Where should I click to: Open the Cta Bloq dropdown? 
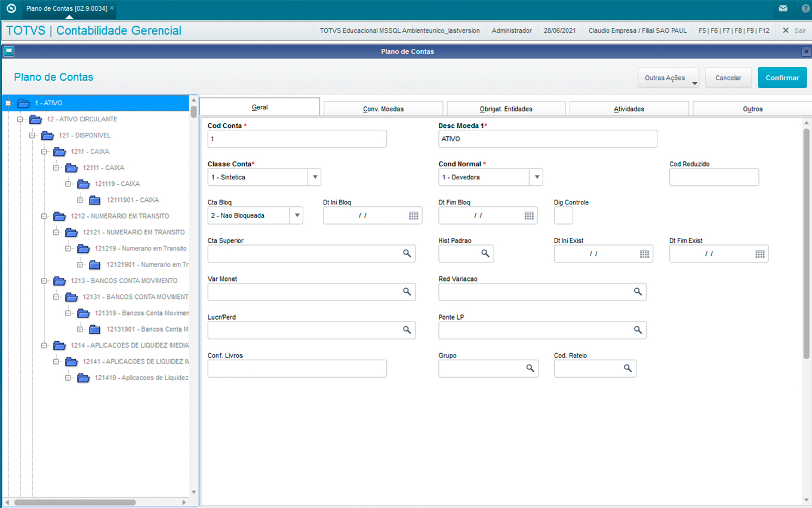pos(296,216)
